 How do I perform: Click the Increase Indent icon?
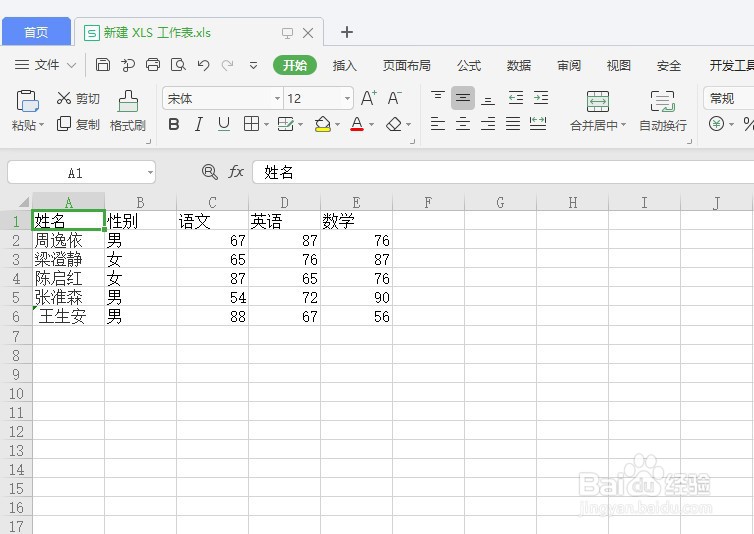pos(541,98)
